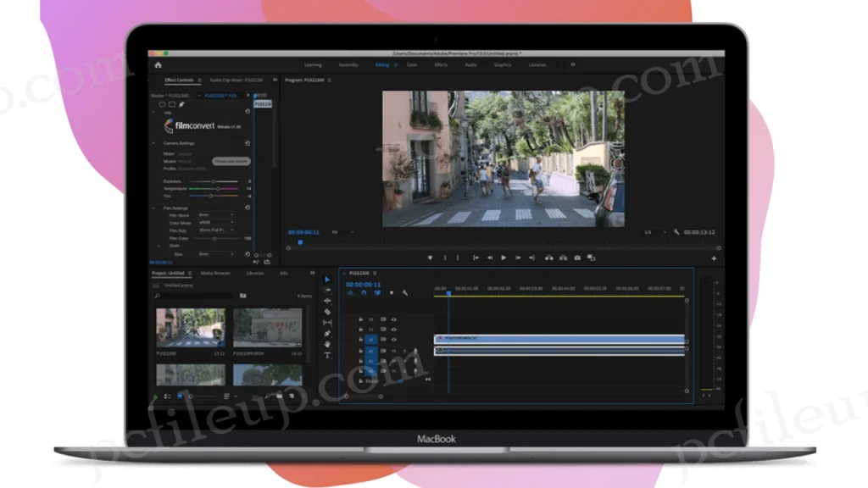The image size is (868, 488).
Task: Switch to the Color workspace tab
Action: pyautogui.click(x=411, y=64)
